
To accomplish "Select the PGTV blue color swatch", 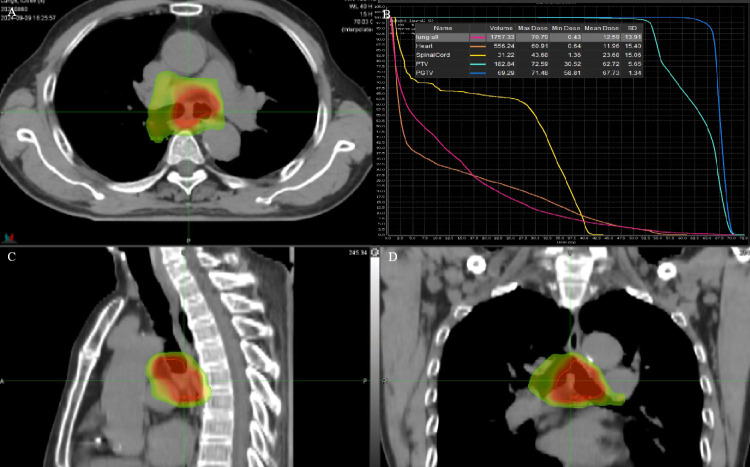I will [477, 73].
